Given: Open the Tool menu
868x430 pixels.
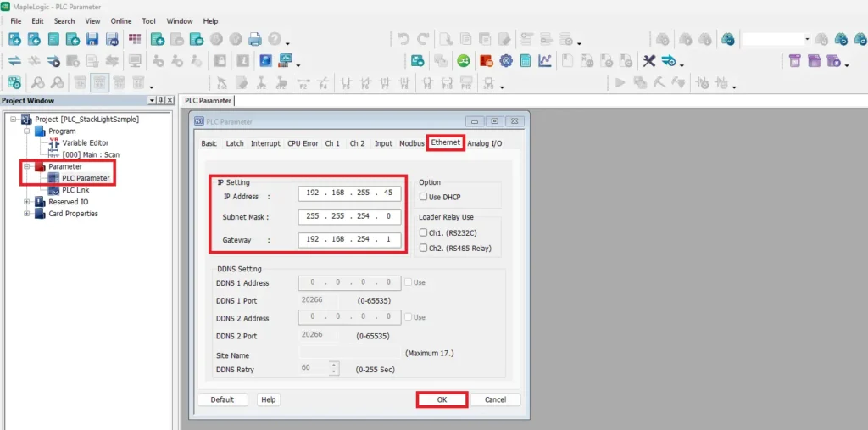Looking at the screenshot, I should point(148,21).
